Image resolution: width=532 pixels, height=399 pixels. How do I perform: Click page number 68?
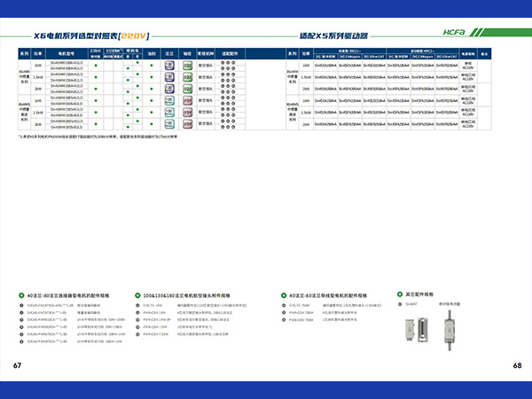[x=517, y=365]
